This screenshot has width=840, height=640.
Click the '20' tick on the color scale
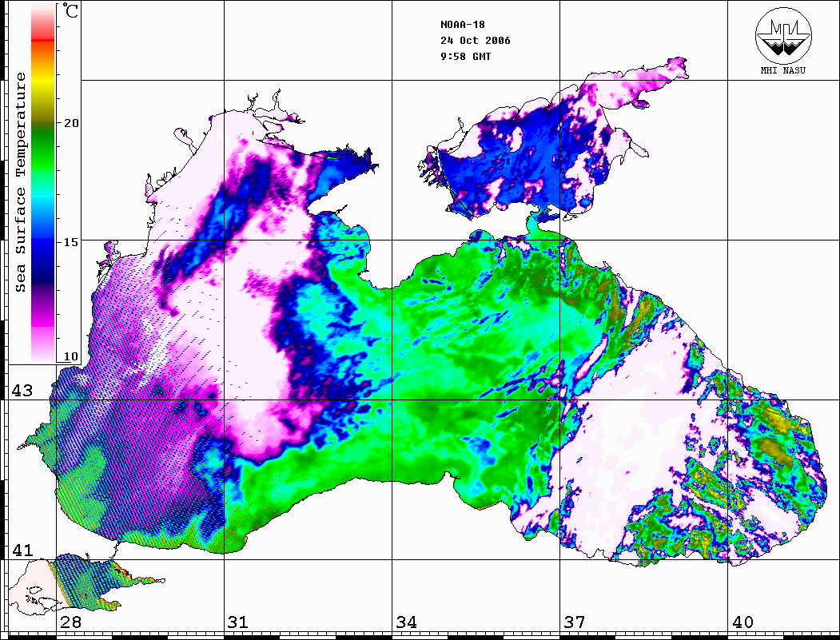tap(70, 122)
